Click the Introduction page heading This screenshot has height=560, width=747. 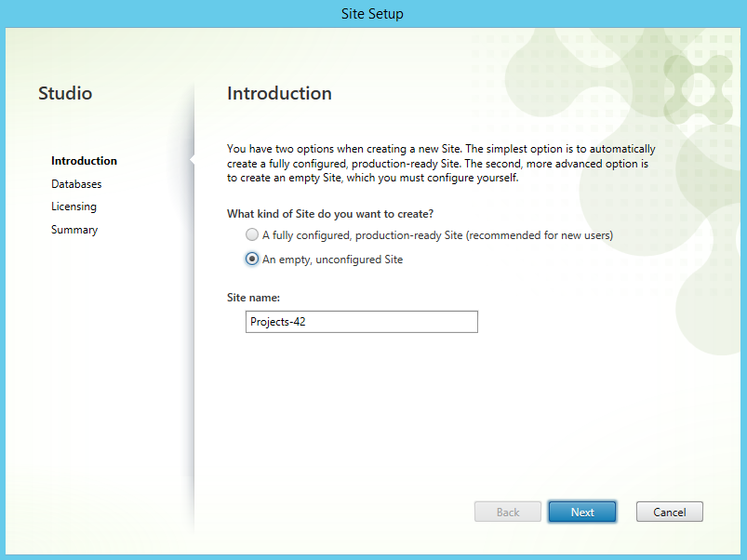coord(279,93)
